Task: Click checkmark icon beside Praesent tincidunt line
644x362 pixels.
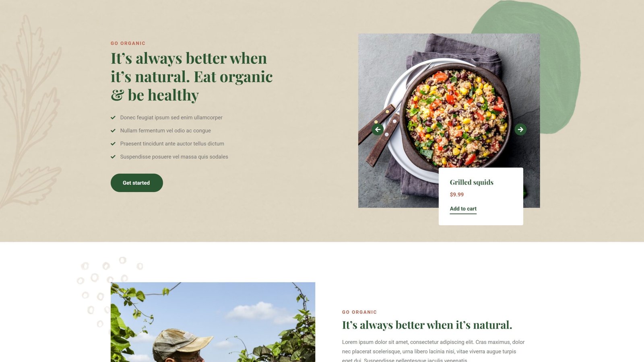Action: click(113, 144)
